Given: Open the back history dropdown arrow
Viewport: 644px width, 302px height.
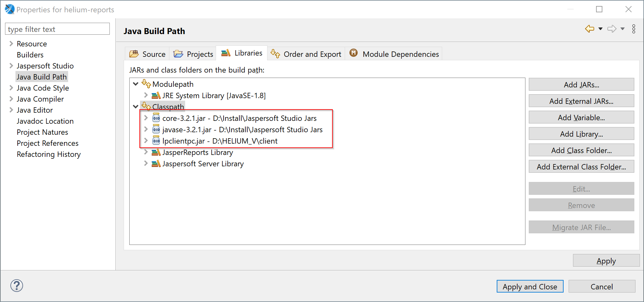Looking at the screenshot, I should (x=600, y=29).
